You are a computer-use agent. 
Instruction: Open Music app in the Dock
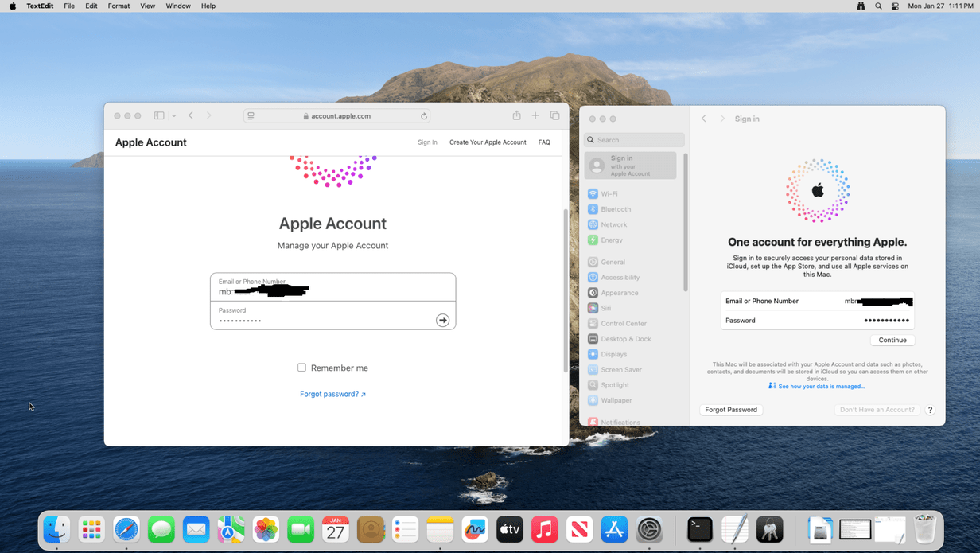click(545, 529)
